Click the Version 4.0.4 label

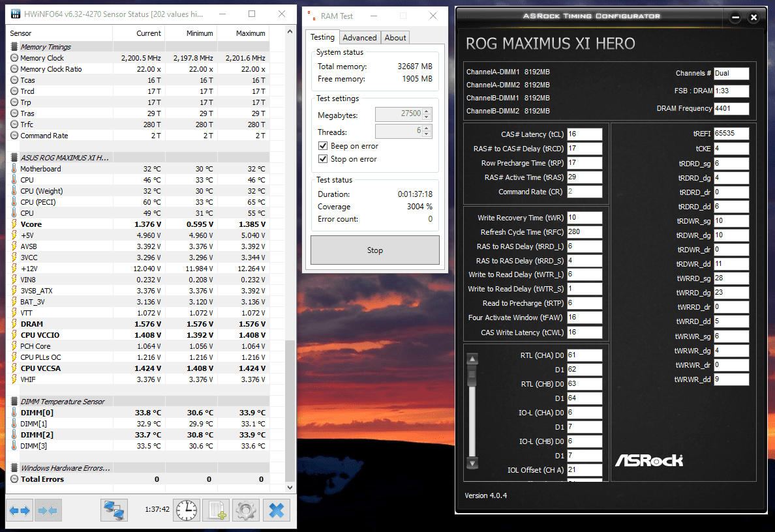pos(486,495)
